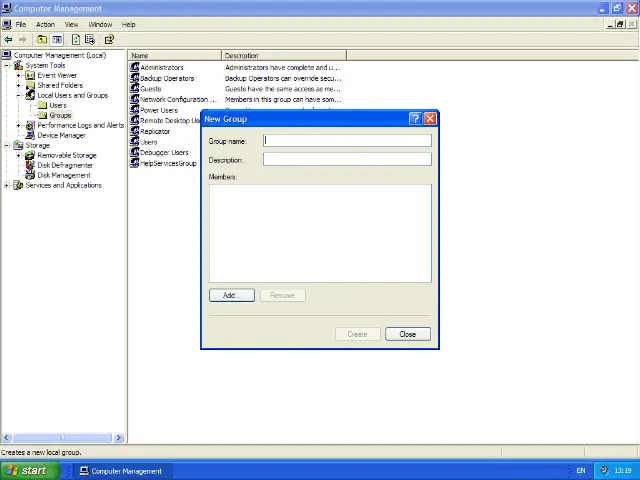This screenshot has height=480, width=640.
Task: Click the Event Viewer tree icon
Action: pyautogui.click(x=30, y=75)
